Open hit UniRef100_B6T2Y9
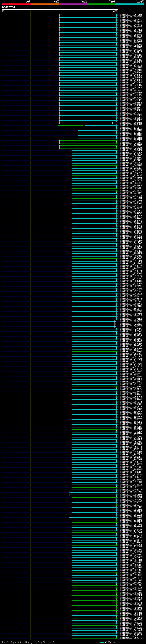Viewport: 146px width, 644px height. coord(131,578)
